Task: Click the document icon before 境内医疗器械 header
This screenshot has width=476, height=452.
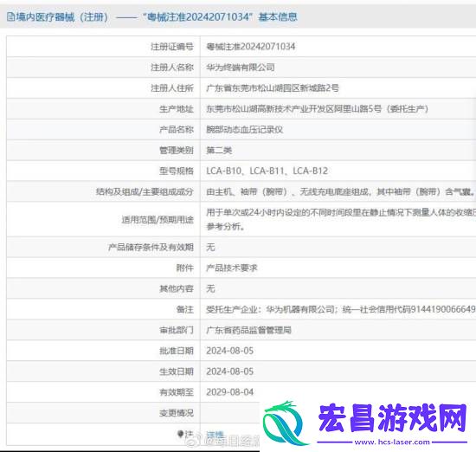Action: point(10,16)
